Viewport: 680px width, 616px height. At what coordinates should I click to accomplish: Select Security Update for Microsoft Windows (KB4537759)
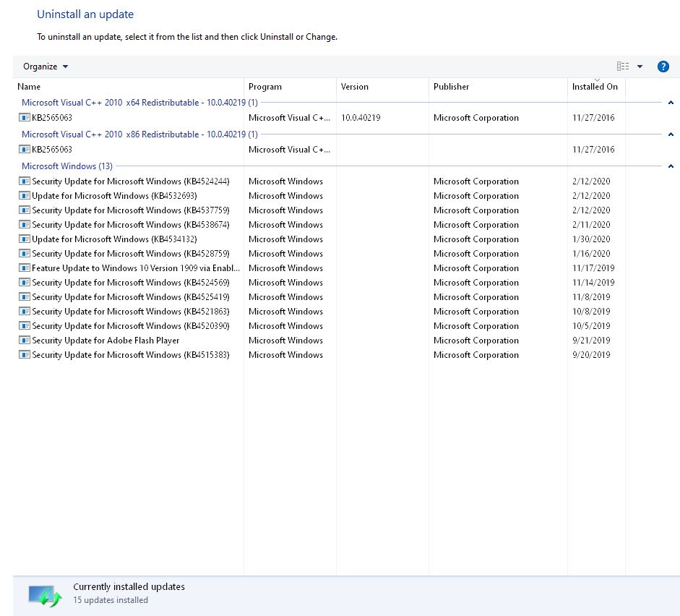[131, 210]
